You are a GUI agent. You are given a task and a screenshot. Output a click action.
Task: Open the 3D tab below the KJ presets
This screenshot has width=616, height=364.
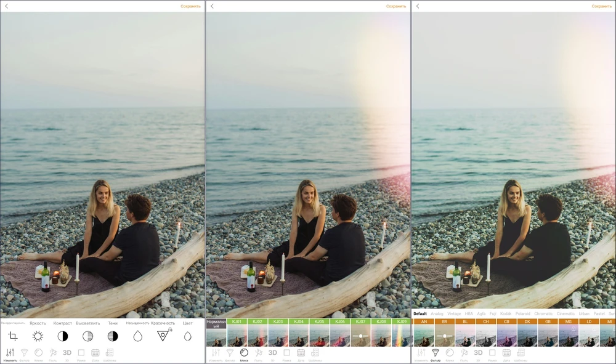pos(272,353)
